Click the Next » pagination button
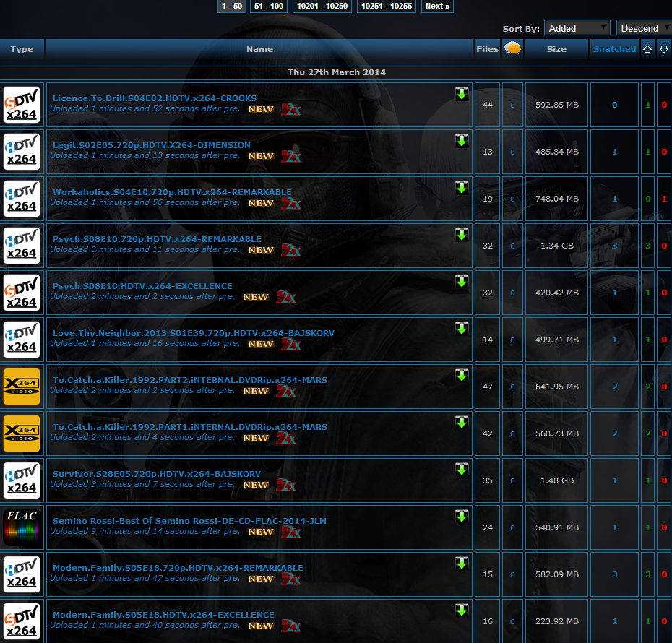The image size is (672, 643). pos(436,6)
